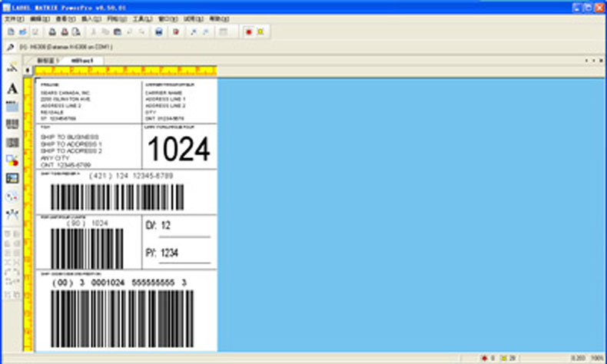
Task: Select the SHIP TO BUSINESS address block
Action: [x=71, y=151]
